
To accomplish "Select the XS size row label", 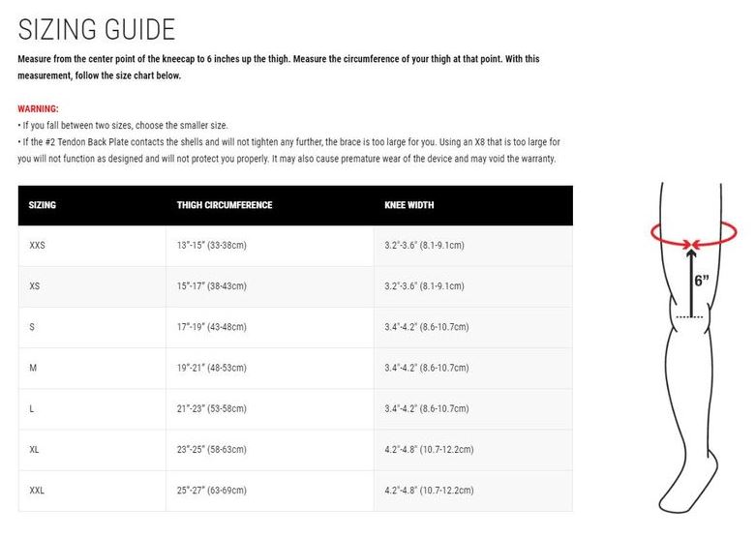I will coord(35,286).
